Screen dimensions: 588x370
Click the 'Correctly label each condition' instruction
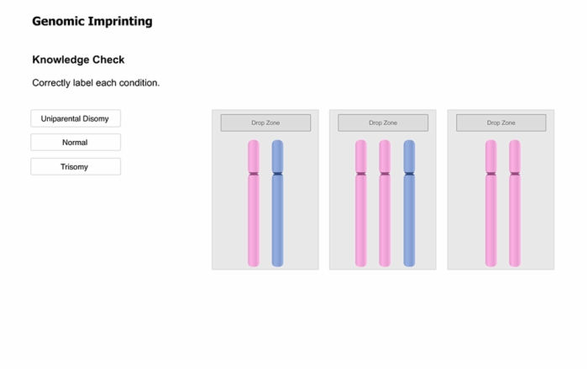tap(96, 83)
